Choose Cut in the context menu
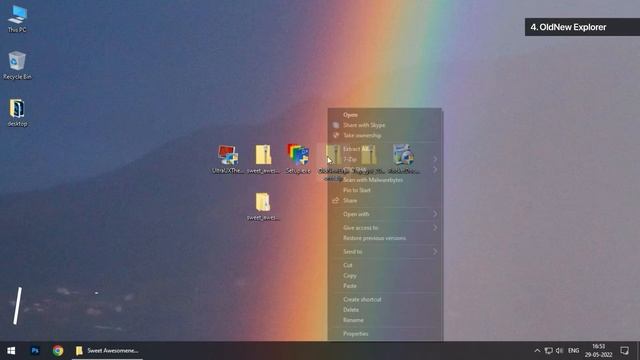The width and height of the screenshot is (640, 360). click(x=385, y=265)
